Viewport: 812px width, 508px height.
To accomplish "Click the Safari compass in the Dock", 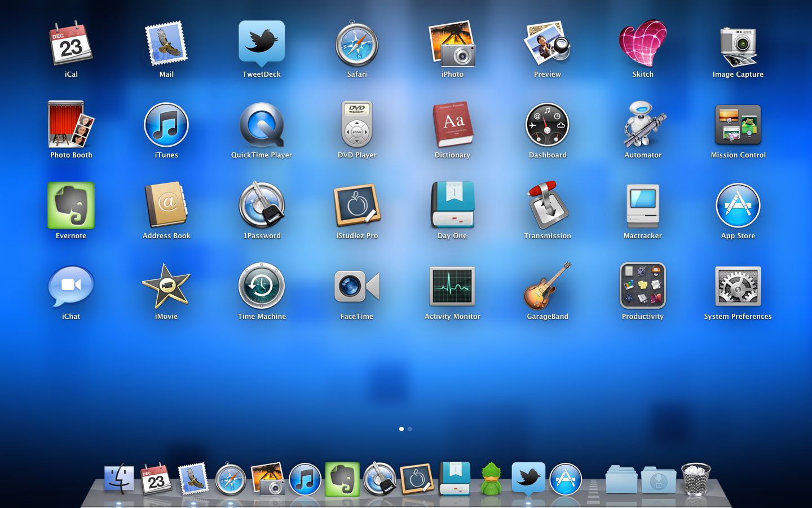I will [x=231, y=480].
